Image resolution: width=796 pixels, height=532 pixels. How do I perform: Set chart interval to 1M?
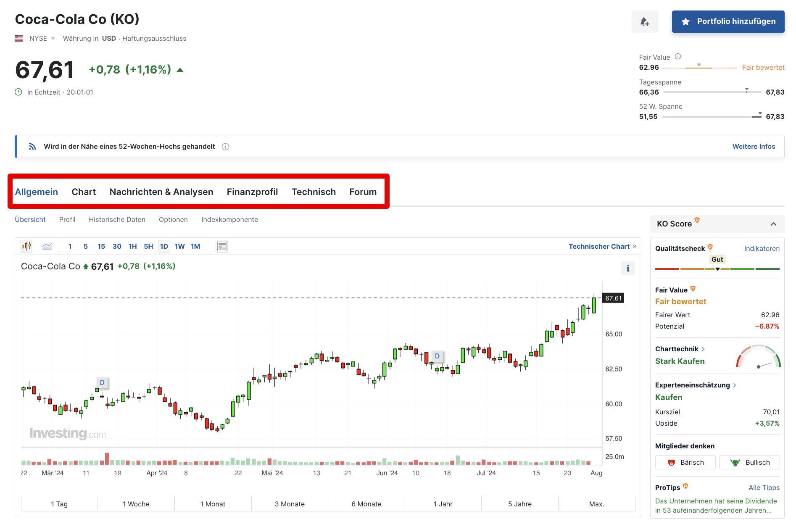[x=195, y=246]
